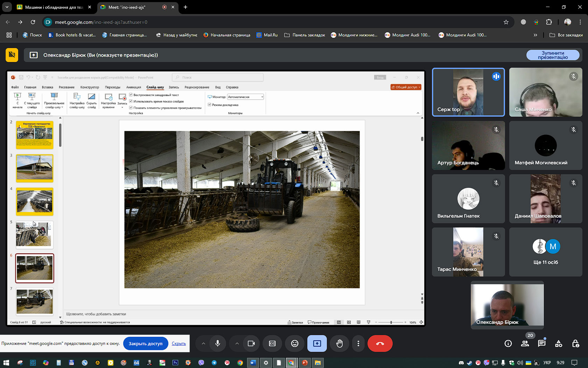The image size is (588, 368).
Task: Open meeting details info panel
Action: click(x=508, y=343)
